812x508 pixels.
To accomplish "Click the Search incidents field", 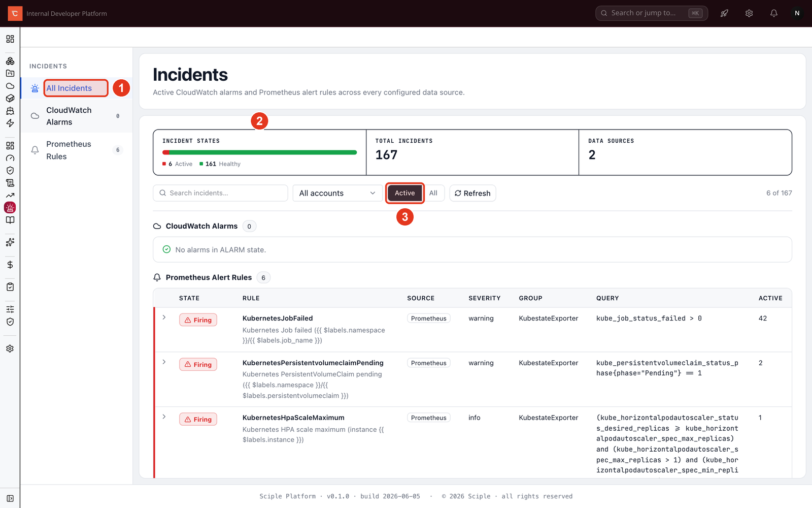I will tap(220, 193).
